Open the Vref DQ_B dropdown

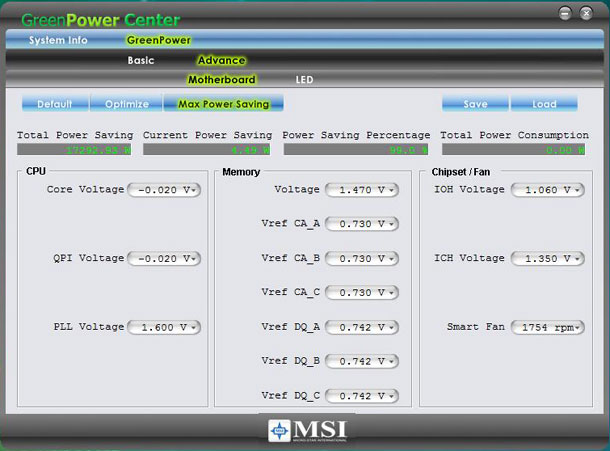click(362, 361)
